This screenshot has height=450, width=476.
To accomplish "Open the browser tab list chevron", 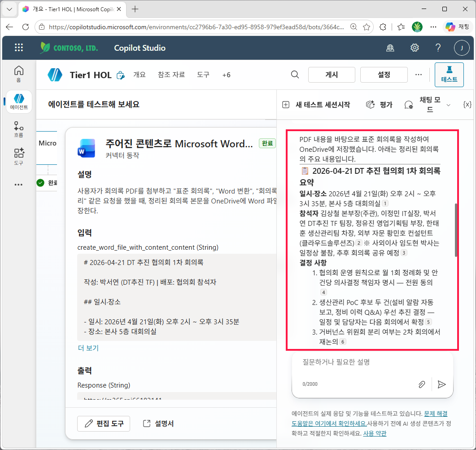I will (x=9, y=9).
